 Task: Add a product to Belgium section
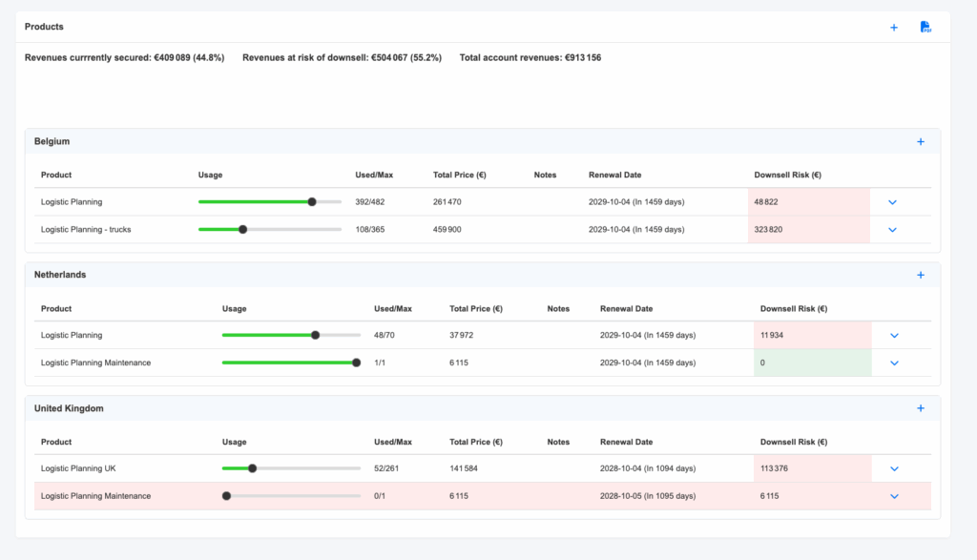point(921,142)
